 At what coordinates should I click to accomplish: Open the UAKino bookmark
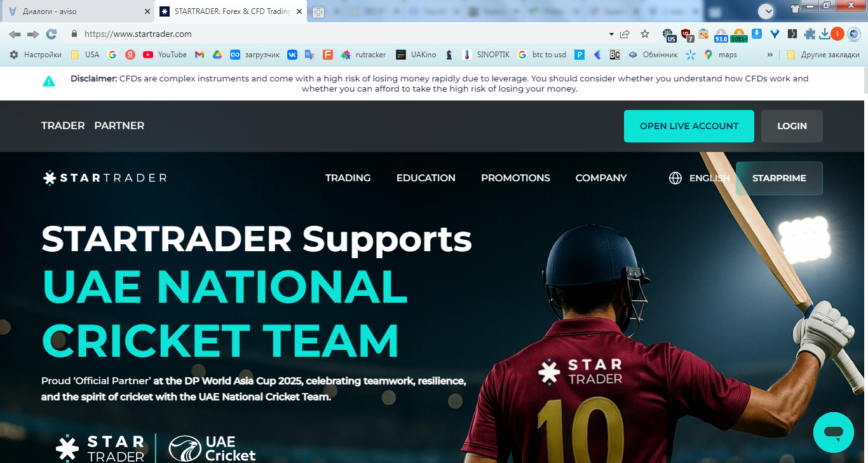point(416,55)
